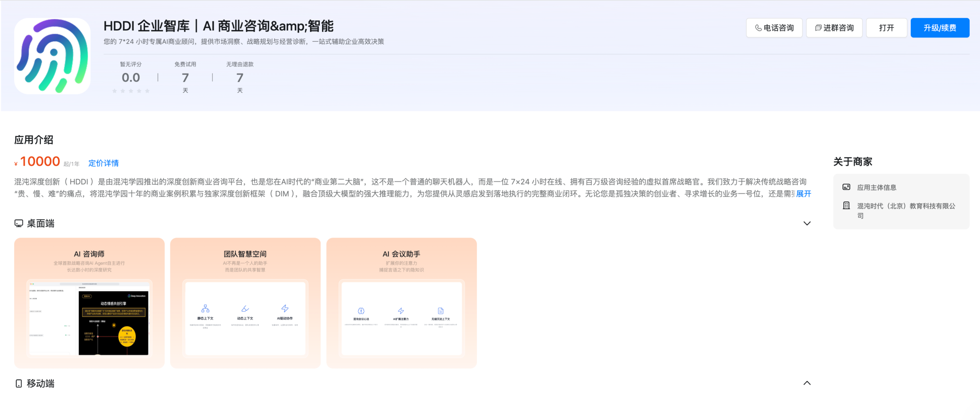Viewport: 980px width, 420px height.
Task: 点击「打开」按钮
Action: pyautogui.click(x=886, y=27)
